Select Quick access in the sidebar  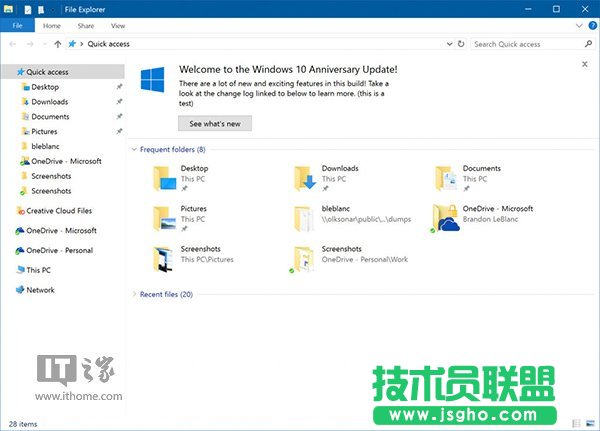pos(62,72)
